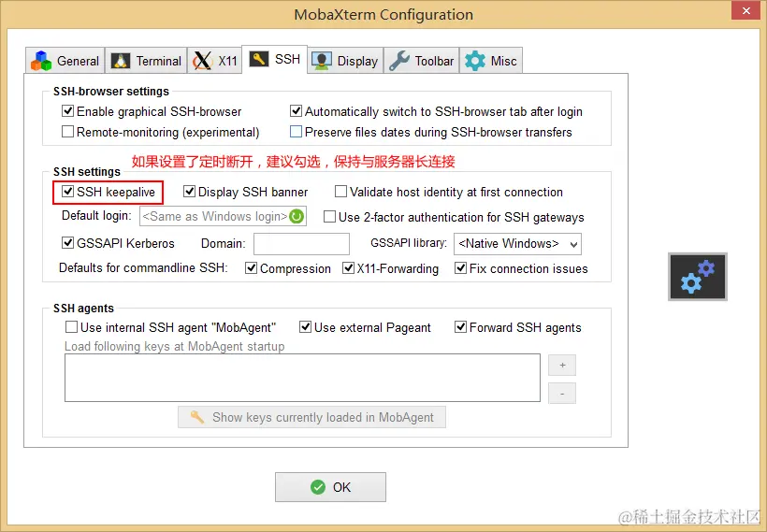Viewport: 767px width, 532px height.
Task: Open the GSSAPI library dropdown
Action: (x=517, y=243)
